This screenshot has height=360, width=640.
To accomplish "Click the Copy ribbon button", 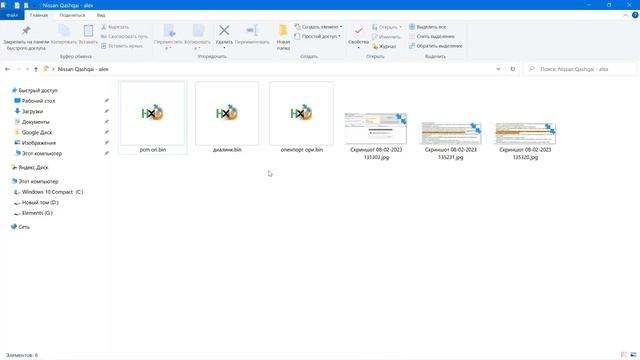I will coord(64,34).
